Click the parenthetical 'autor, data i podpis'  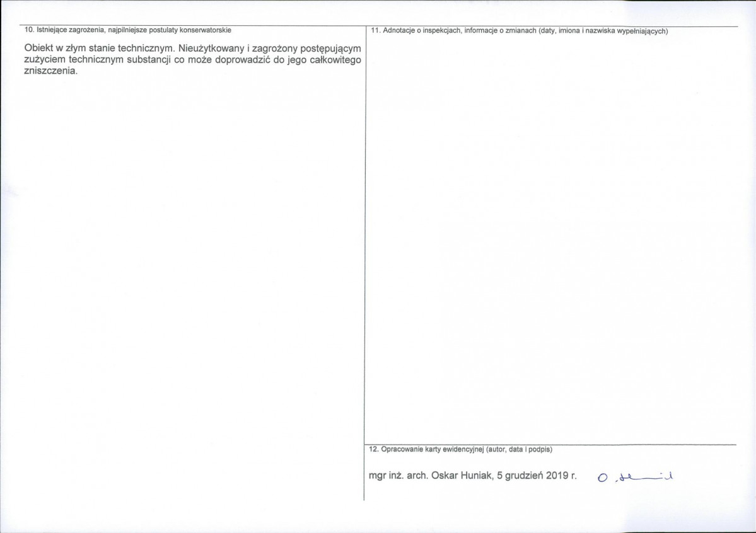point(519,450)
